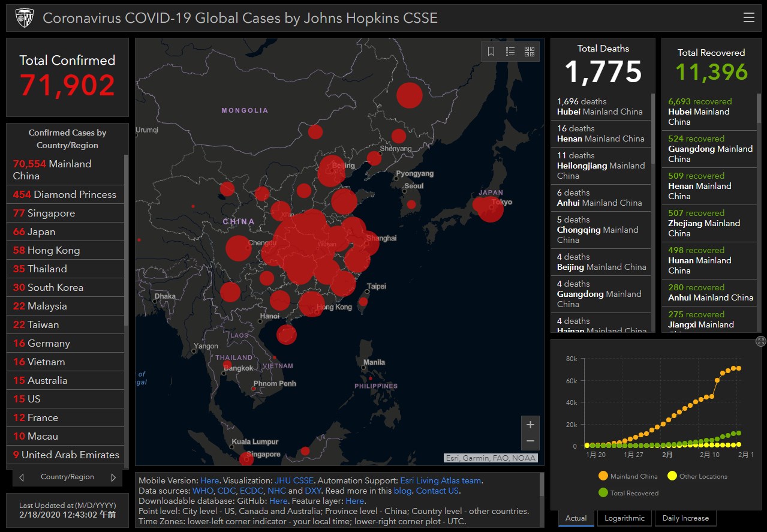Open the WHO data source link
The image size is (767, 532).
coord(203,491)
